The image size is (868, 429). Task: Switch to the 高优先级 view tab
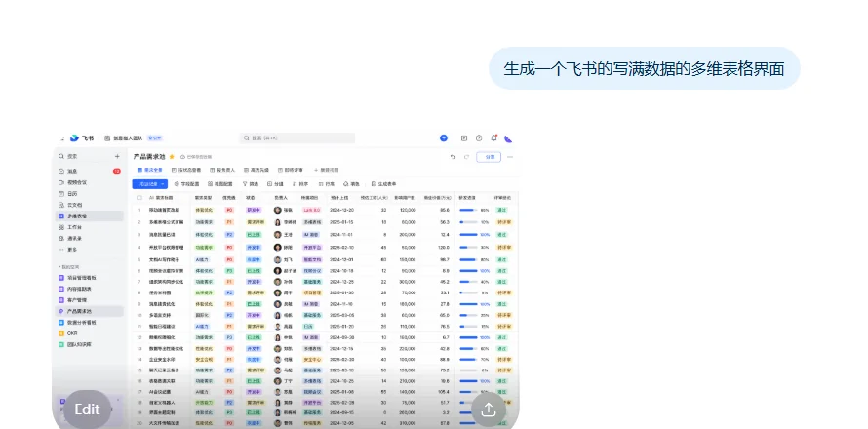click(256, 170)
